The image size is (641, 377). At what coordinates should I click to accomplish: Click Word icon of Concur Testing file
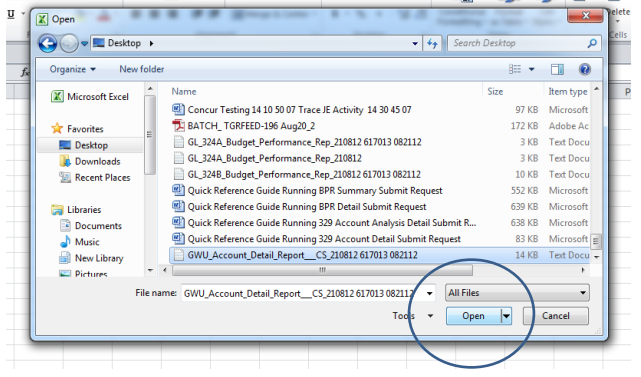click(x=178, y=109)
